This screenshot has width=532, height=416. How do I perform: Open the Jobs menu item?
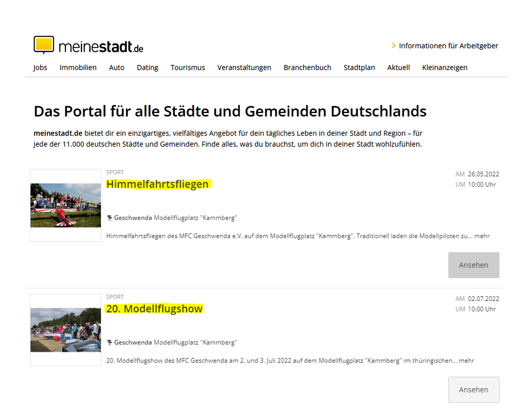(x=40, y=68)
